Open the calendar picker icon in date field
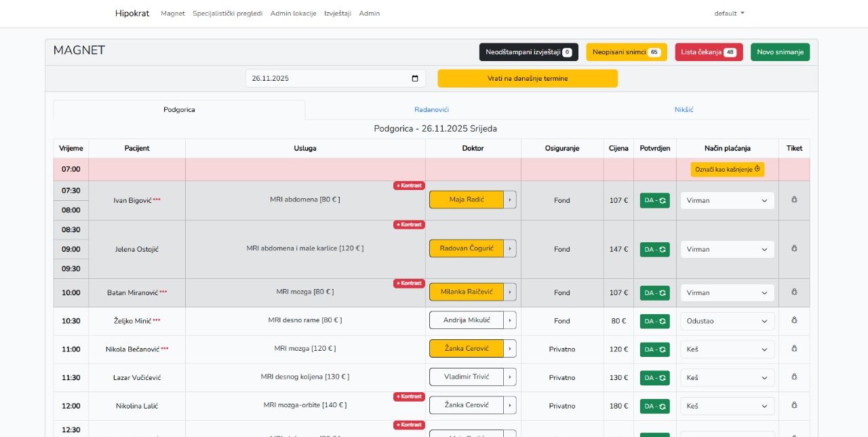This screenshot has width=868, height=437. [415, 79]
